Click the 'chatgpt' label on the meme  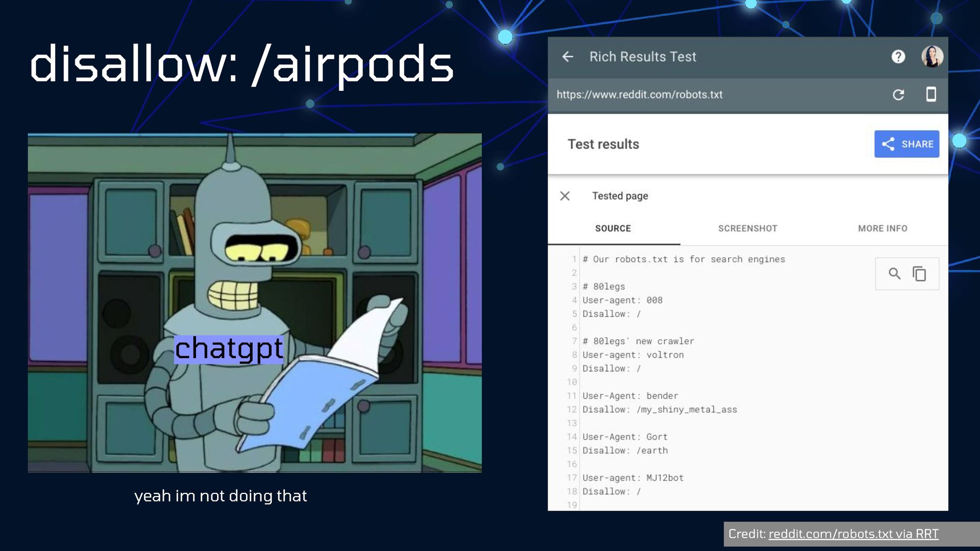point(229,349)
